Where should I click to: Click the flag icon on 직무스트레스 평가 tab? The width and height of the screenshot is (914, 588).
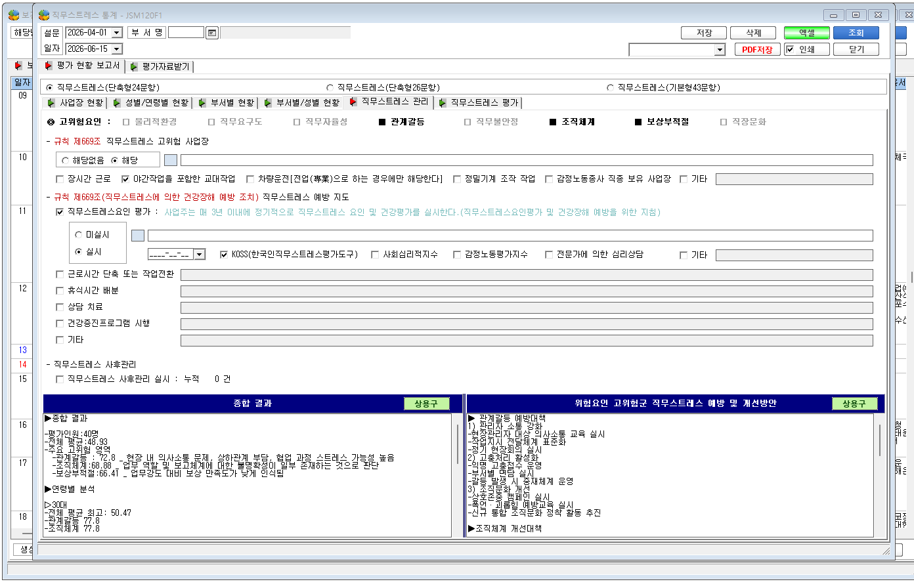pos(443,102)
